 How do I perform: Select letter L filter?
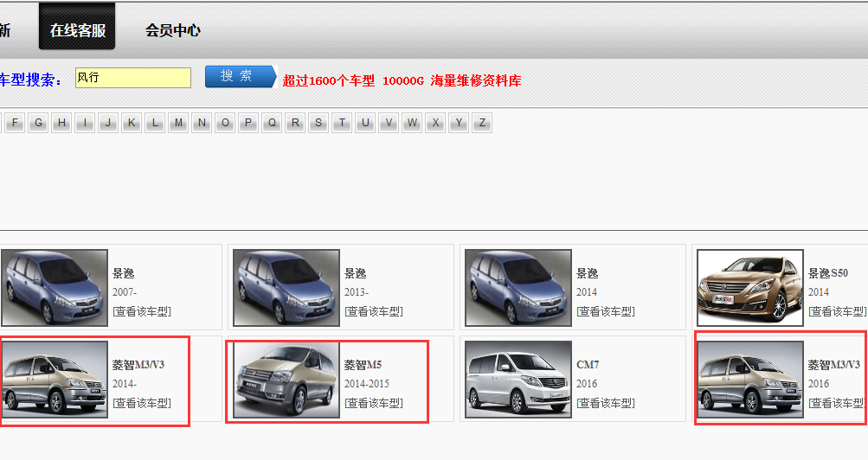[155, 123]
